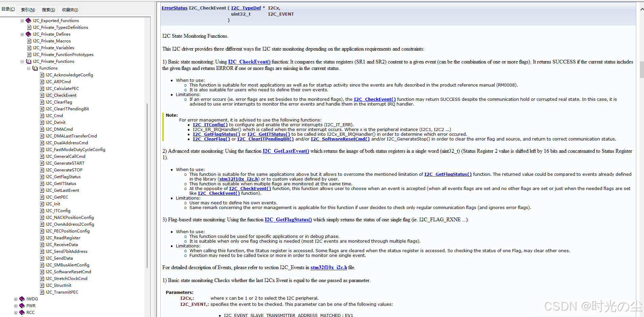Open I2C_GeneralCallCmd topic
Image resolution: width=644 pixels, height=317 pixels.
65,156
